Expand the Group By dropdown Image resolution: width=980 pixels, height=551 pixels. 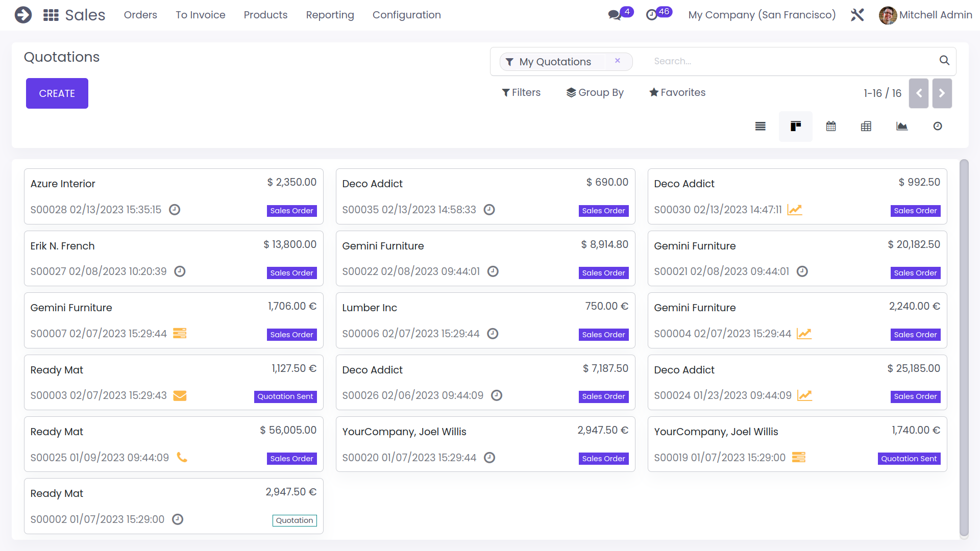tap(595, 92)
